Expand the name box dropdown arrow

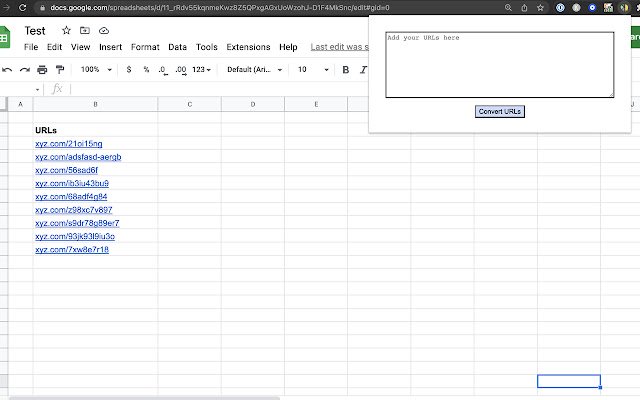(x=37, y=89)
